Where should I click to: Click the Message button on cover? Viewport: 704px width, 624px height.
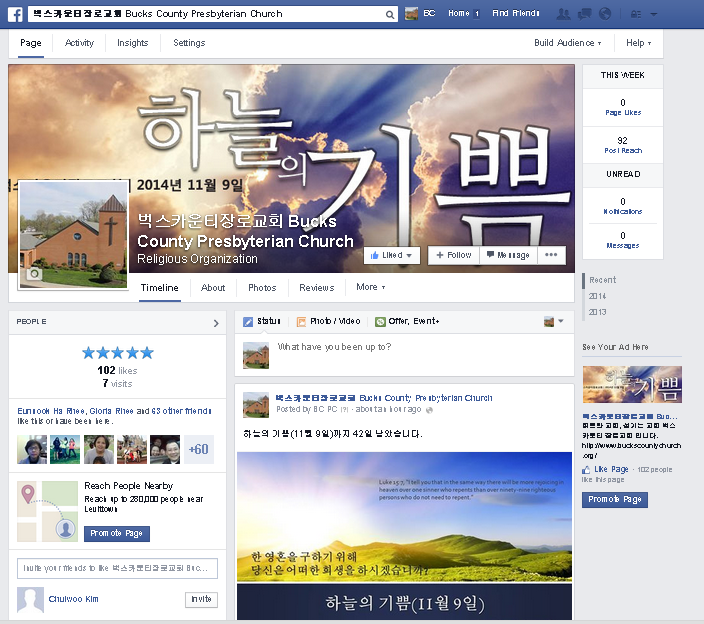[509, 255]
